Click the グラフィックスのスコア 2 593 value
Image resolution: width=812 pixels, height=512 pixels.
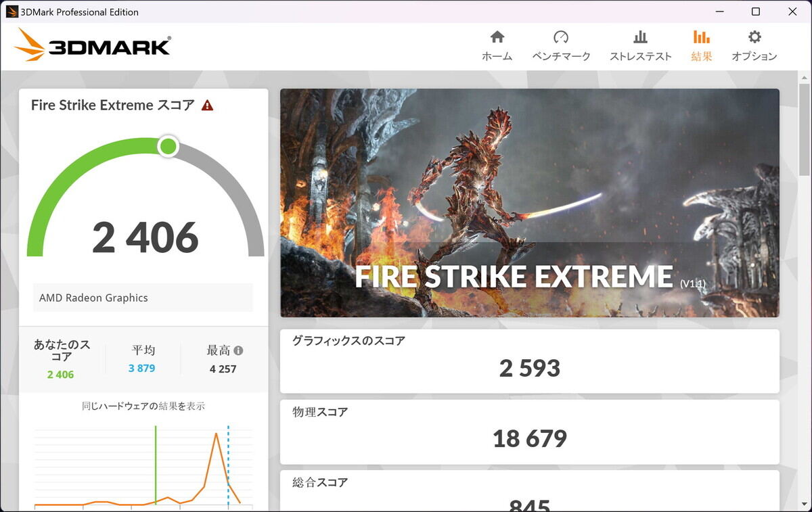[530, 369]
